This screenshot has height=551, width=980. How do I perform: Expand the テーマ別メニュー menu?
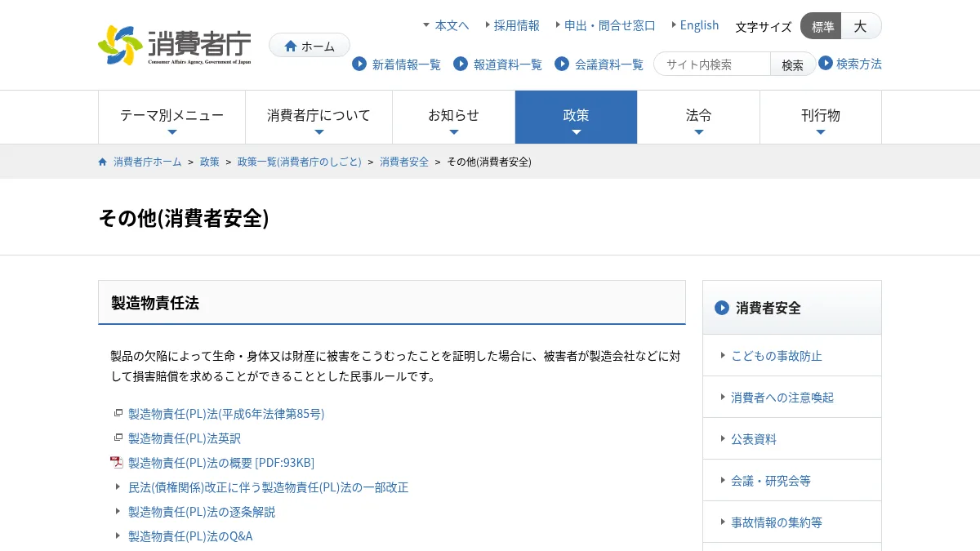pos(171,118)
